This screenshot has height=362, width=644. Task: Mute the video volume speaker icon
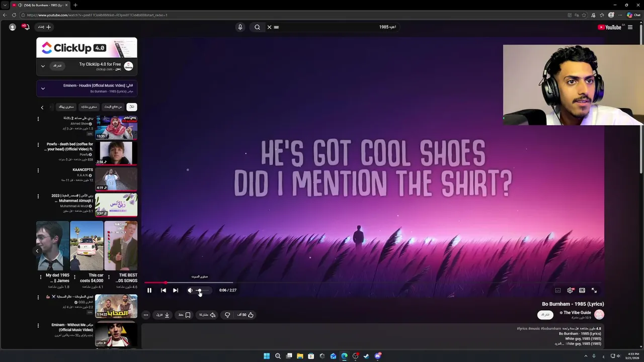point(190,290)
